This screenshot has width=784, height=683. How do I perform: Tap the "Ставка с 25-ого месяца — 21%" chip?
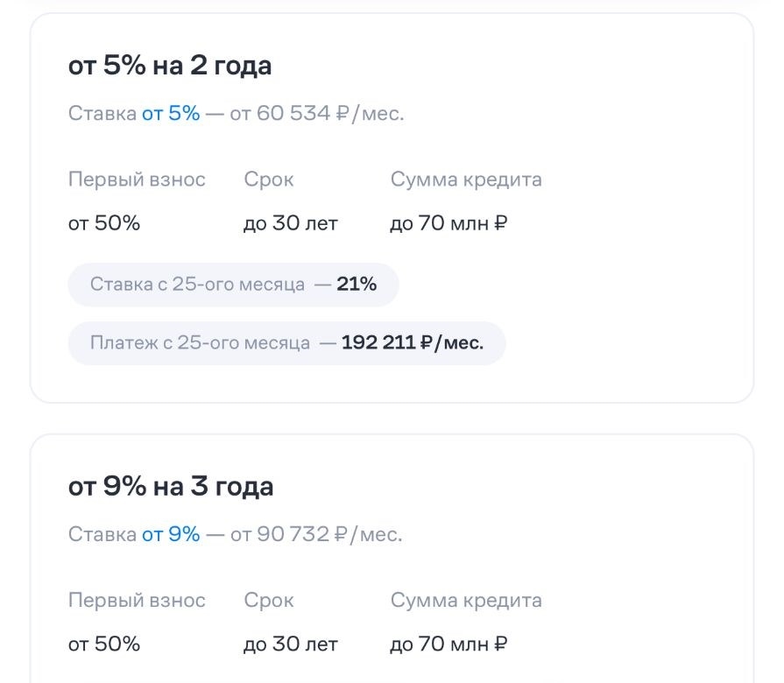(x=233, y=285)
